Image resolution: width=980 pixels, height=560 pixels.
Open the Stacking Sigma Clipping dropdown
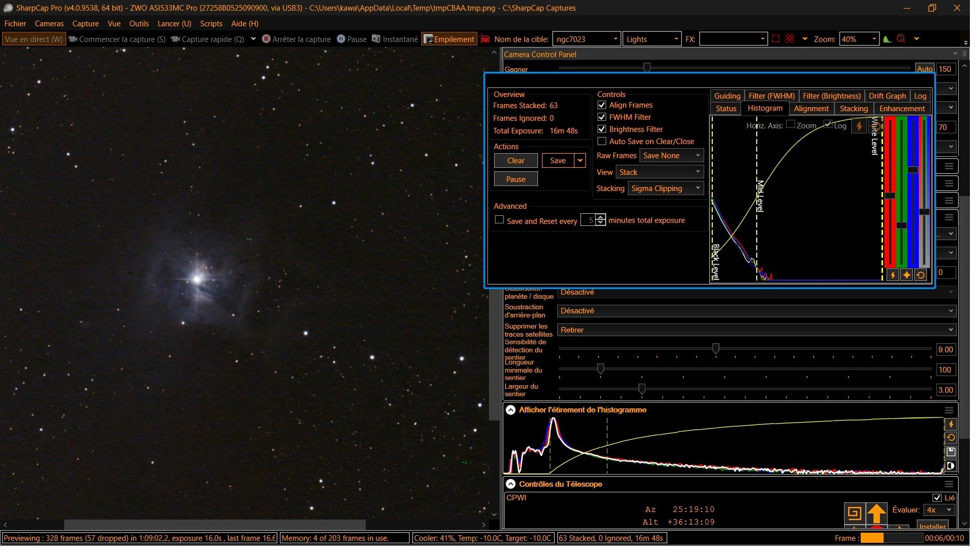666,189
